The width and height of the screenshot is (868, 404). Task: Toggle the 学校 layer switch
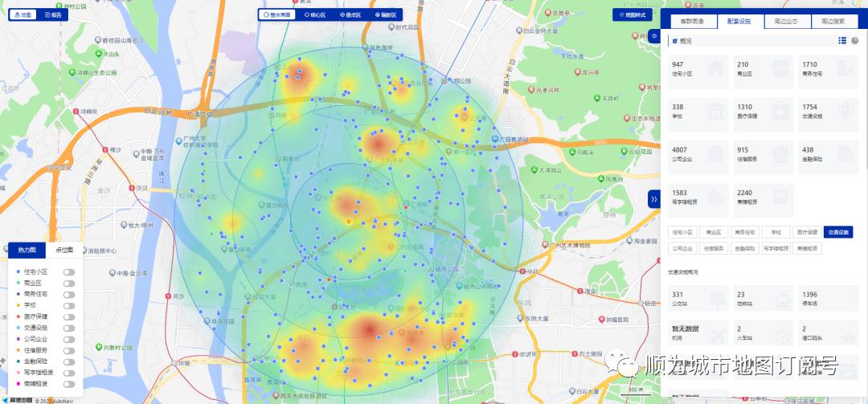click(x=68, y=305)
